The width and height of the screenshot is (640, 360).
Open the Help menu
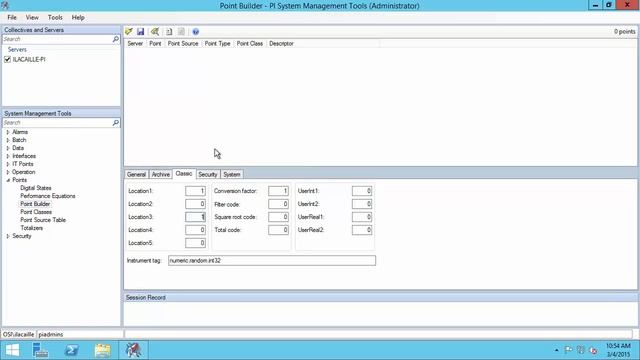point(78,18)
